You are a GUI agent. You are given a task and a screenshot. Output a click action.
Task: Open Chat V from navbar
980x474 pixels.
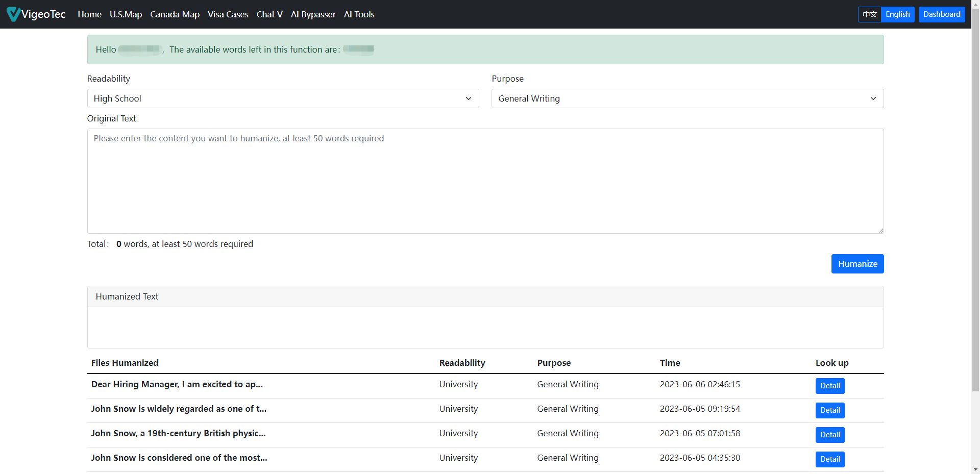[x=269, y=14]
